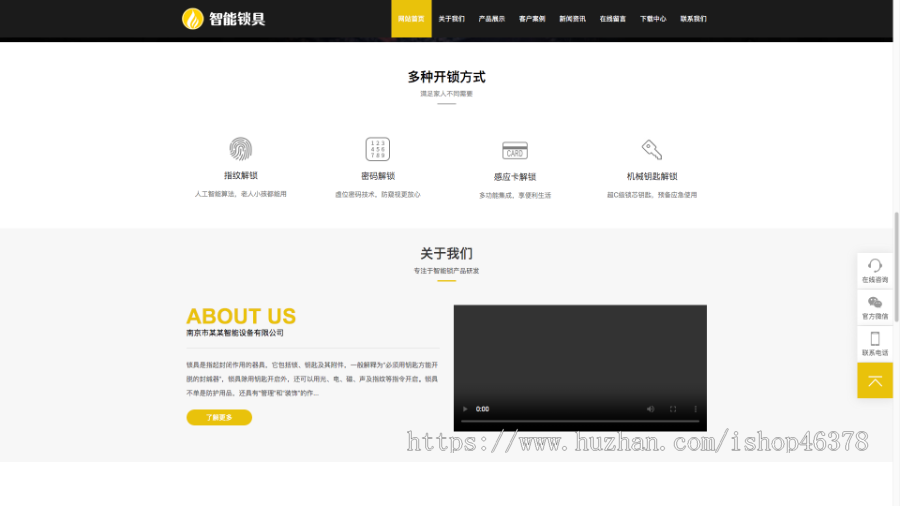Screen dimensions: 900x506
Task: Select the 指纹解锁 label
Action: (240, 176)
